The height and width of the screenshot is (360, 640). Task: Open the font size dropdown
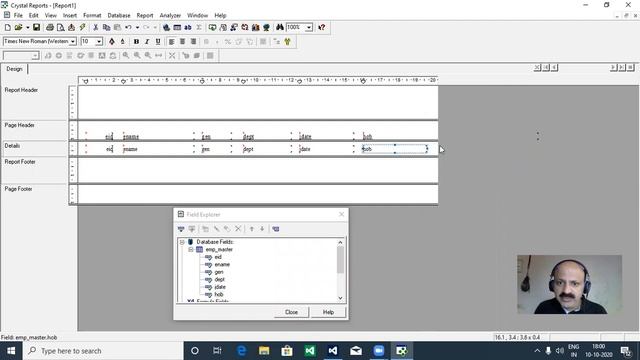pos(99,42)
